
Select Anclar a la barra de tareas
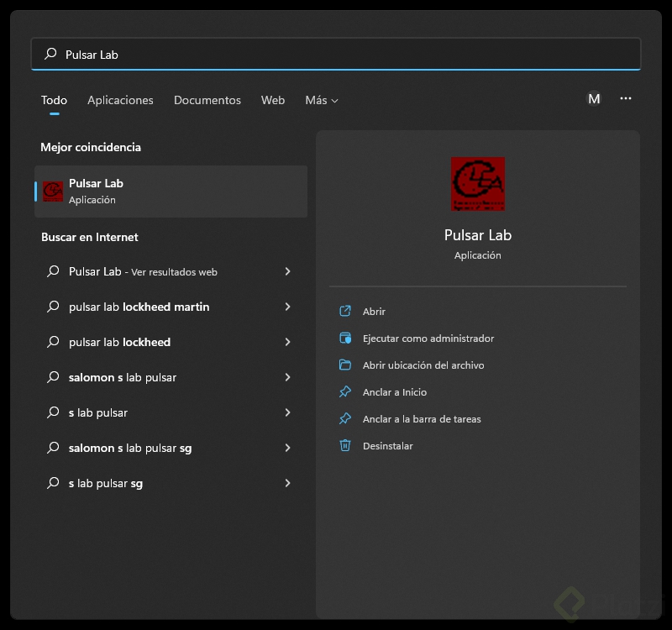click(422, 419)
